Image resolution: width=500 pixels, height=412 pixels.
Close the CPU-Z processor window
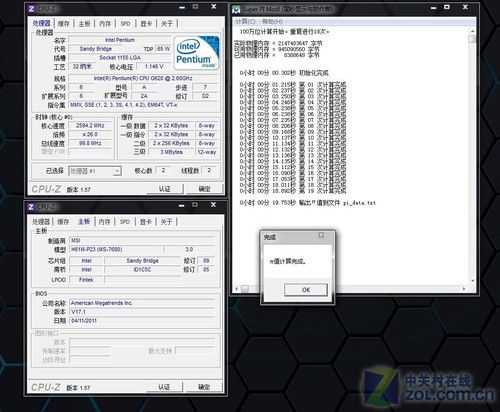tap(214, 7)
